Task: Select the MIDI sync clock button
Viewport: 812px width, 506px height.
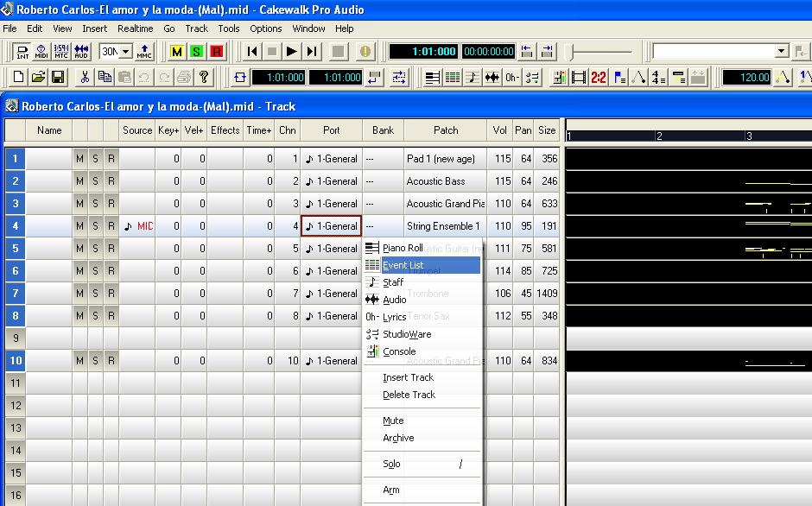Action: pyautogui.click(x=41, y=52)
